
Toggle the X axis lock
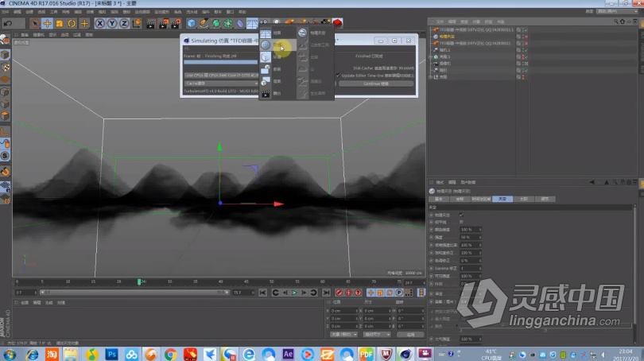click(x=100, y=23)
